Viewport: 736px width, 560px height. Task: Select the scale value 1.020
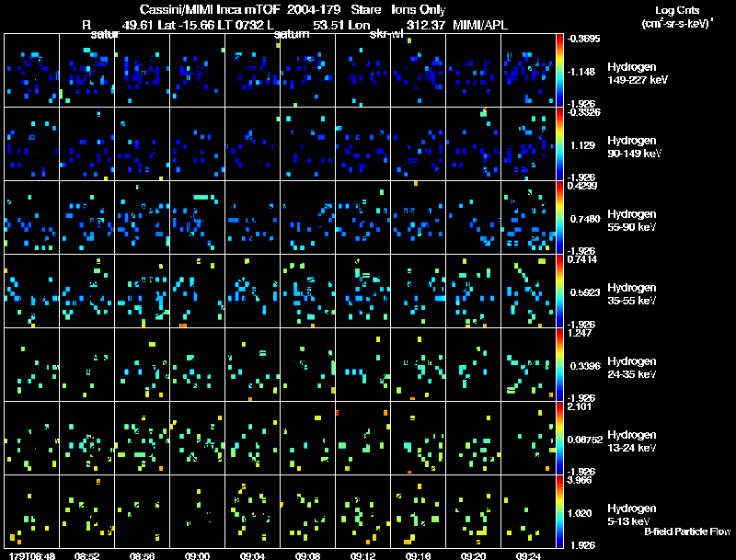tap(580, 514)
